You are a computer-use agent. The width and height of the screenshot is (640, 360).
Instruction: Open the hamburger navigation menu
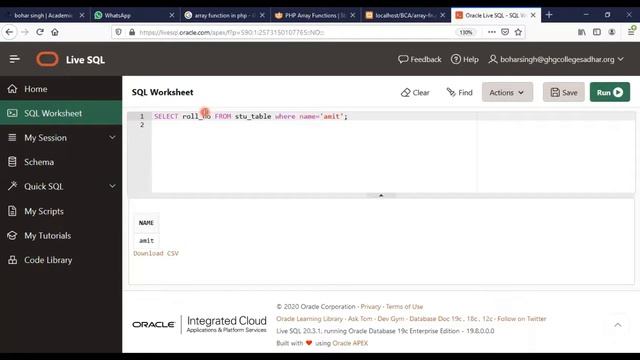tap(15, 59)
